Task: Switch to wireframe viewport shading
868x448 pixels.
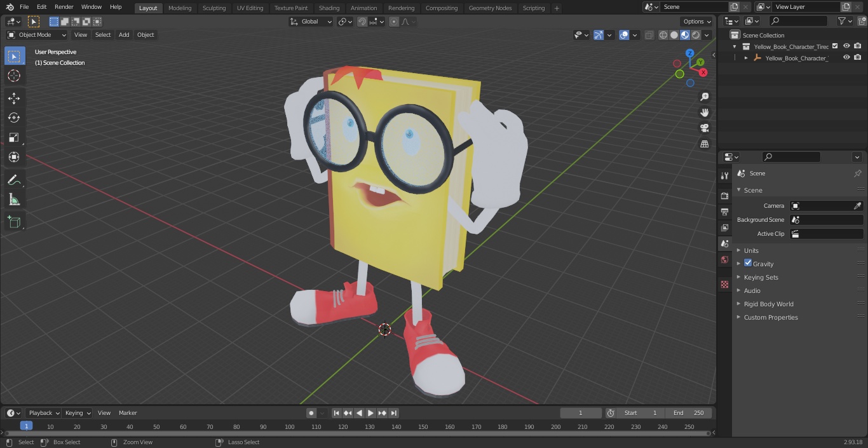Action: pos(663,35)
